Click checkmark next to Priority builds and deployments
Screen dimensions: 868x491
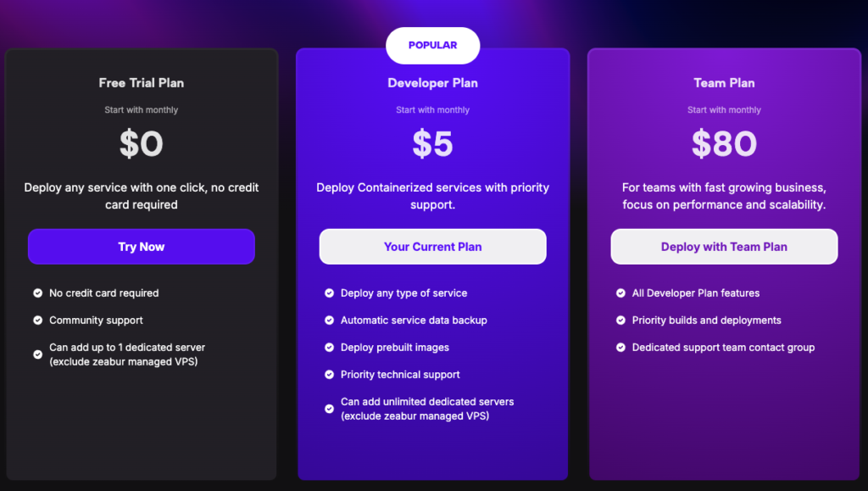coord(621,321)
